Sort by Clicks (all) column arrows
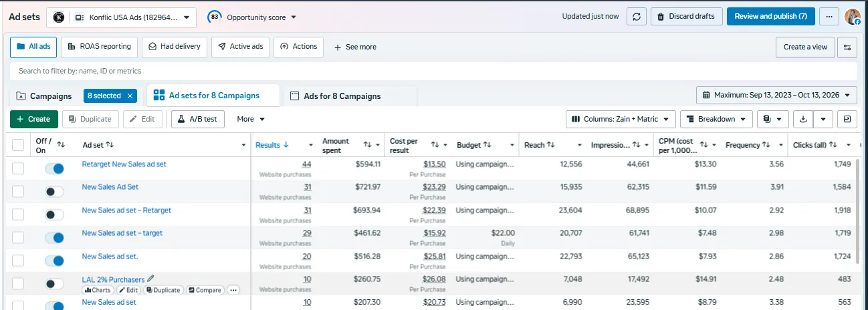This screenshot has width=868, height=310. 831,144
